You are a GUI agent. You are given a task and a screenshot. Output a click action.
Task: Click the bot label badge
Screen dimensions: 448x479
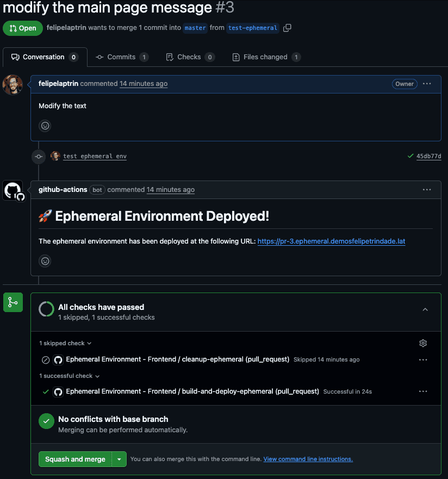97,190
